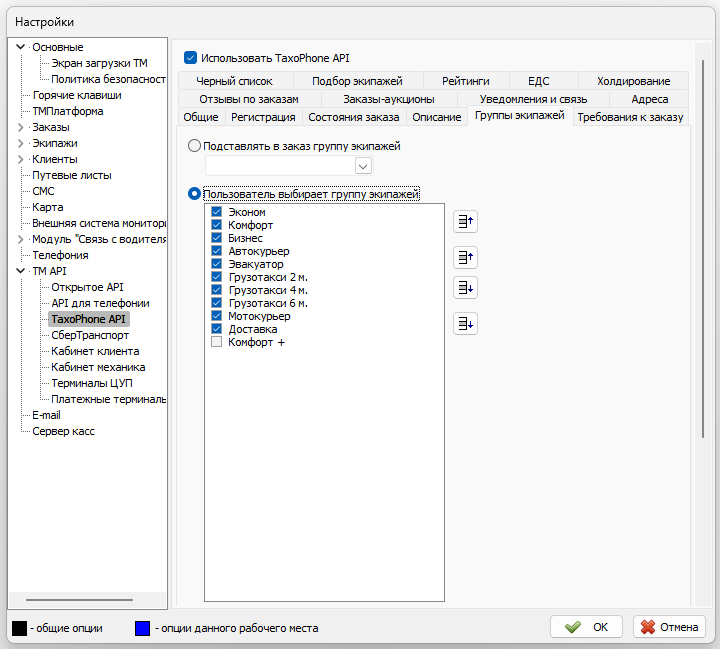Switch to 'Заказы-аукционы' tab

[x=389, y=99]
